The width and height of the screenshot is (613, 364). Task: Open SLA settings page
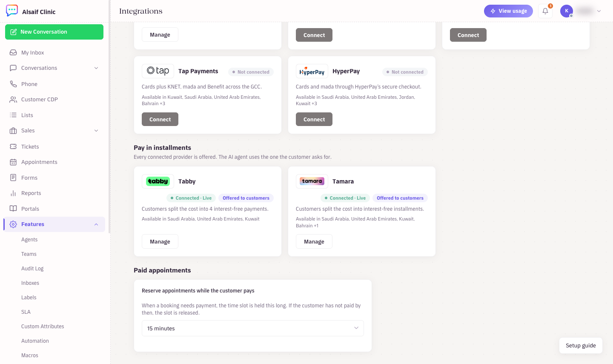pyautogui.click(x=26, y=312)
